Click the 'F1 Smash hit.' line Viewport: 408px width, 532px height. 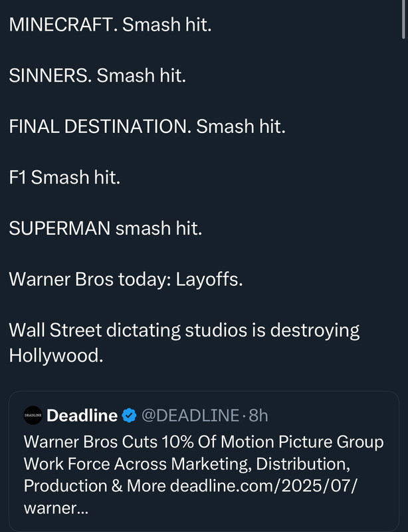click(x=64, y=177)
